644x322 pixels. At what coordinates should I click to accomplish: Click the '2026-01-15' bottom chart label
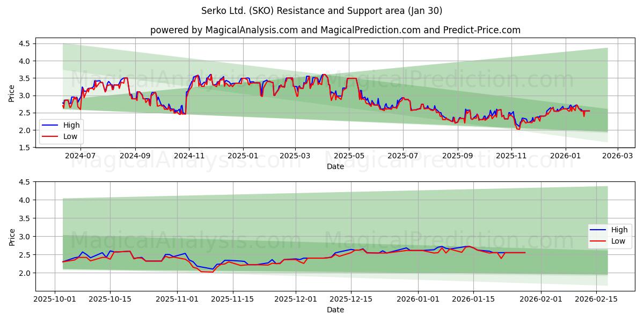[474, 299]
